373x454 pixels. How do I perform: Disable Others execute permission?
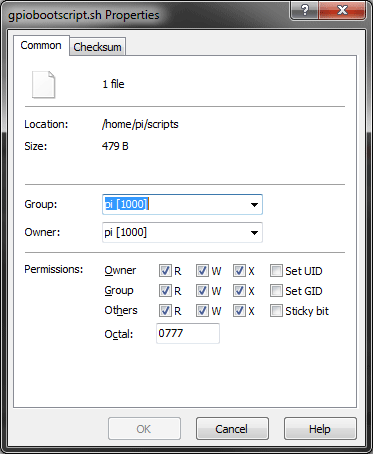tap(239, 311)
